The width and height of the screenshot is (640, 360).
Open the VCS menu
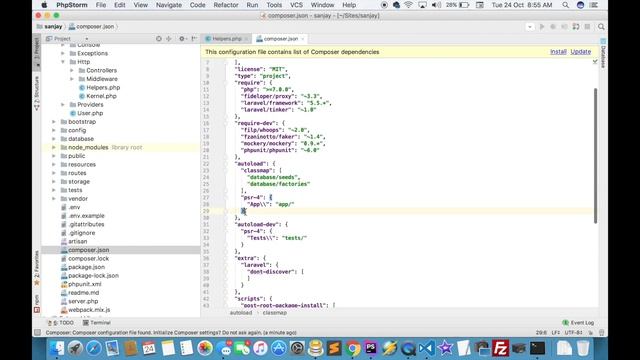pyautogui.click(x=296, y=5)
